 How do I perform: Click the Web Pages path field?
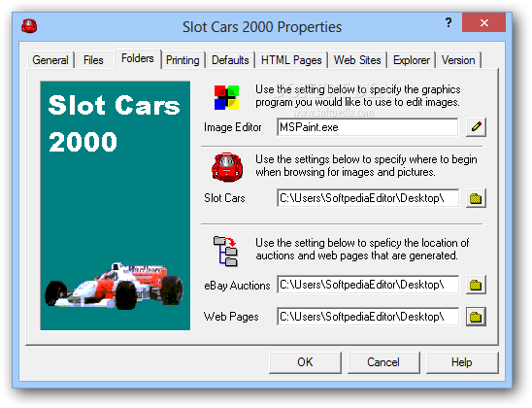367,317
